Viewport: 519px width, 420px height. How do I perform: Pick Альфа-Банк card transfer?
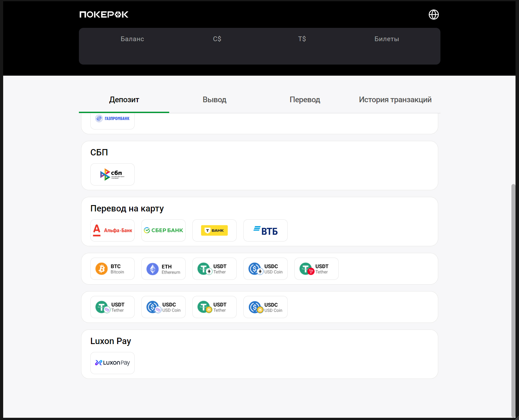point(112,230)
